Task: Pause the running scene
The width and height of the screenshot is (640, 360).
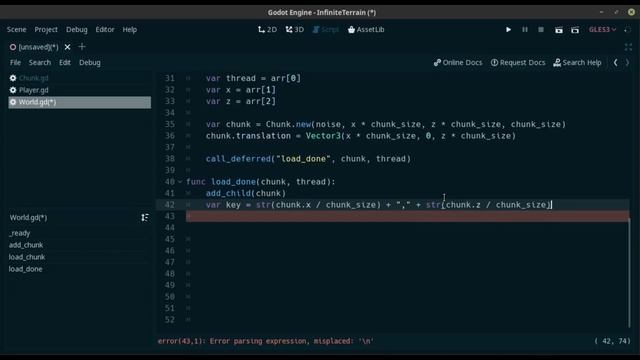Action: [x=525, y=29]
